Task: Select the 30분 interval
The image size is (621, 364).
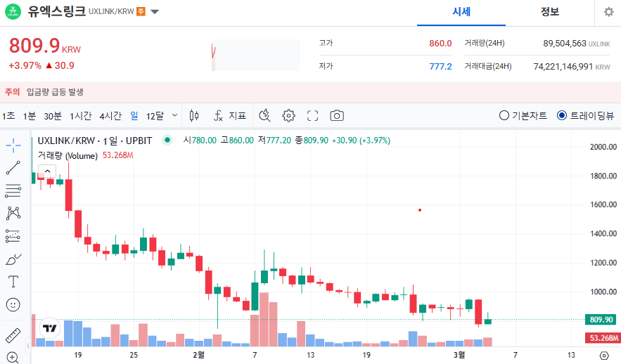Action: pos(53,115)
